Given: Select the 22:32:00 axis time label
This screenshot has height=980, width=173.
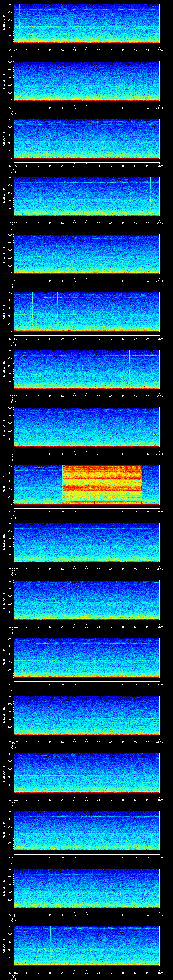Looking at the screenshot, I should point(13,223).
